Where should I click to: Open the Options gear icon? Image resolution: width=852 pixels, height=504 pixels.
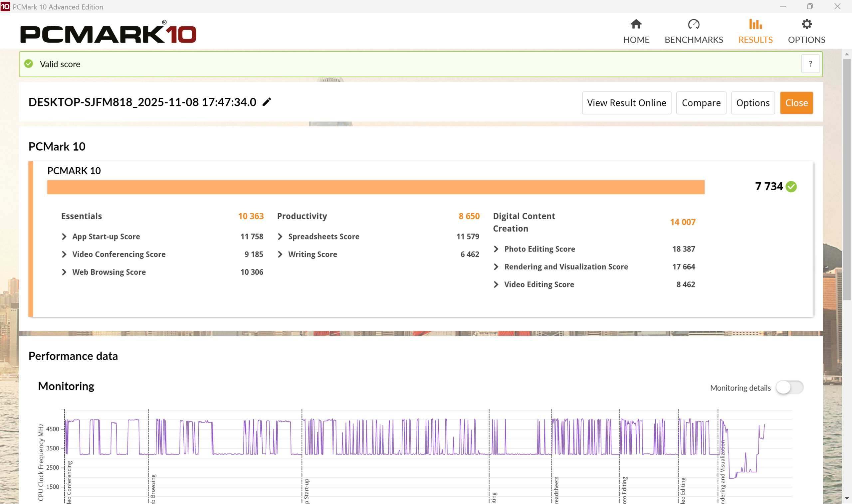(x=806, y=25)
